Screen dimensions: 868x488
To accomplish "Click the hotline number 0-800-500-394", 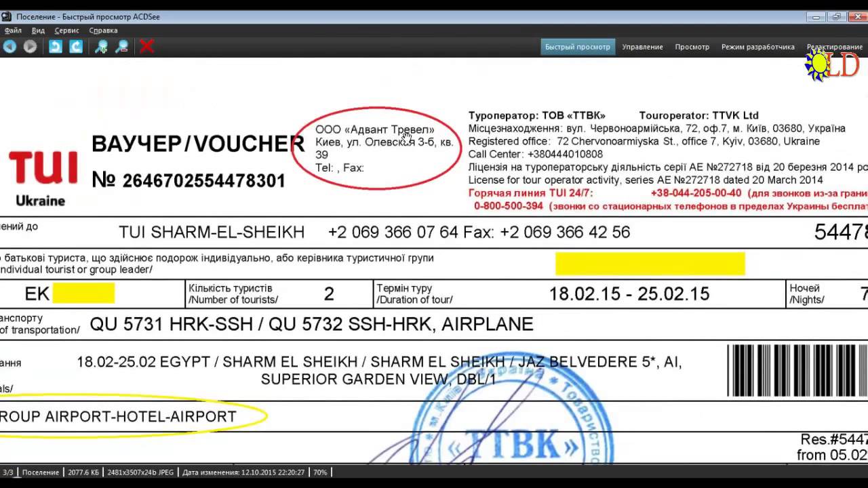I will [509, 206].
